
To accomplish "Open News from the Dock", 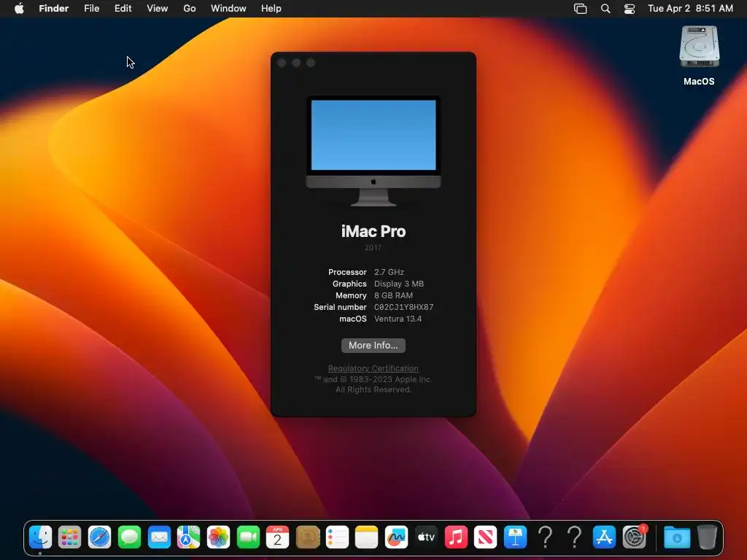I will point(485,537).
